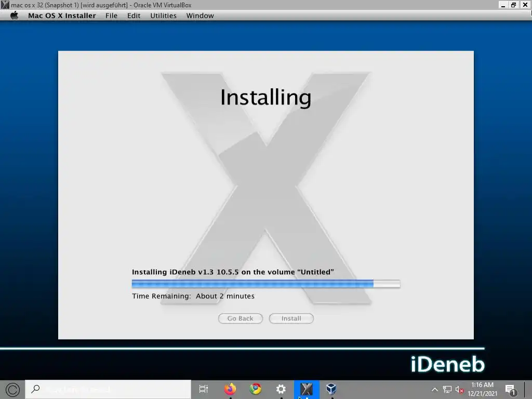Click the muted volume tray icon
532x399 pixels.
(x=460, y=390)
